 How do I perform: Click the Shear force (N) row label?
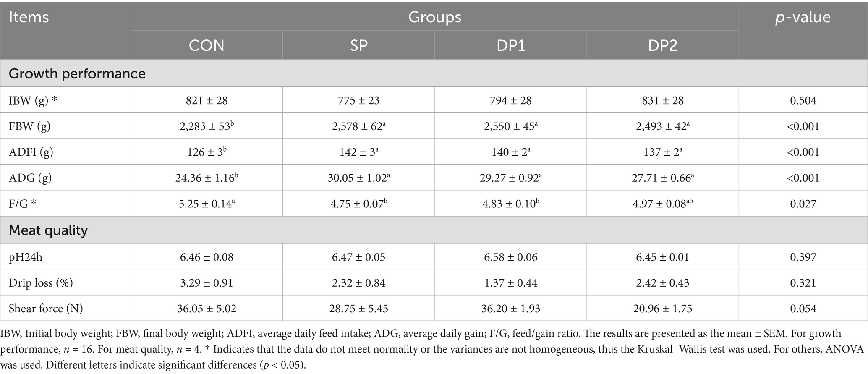coord(46,309)
